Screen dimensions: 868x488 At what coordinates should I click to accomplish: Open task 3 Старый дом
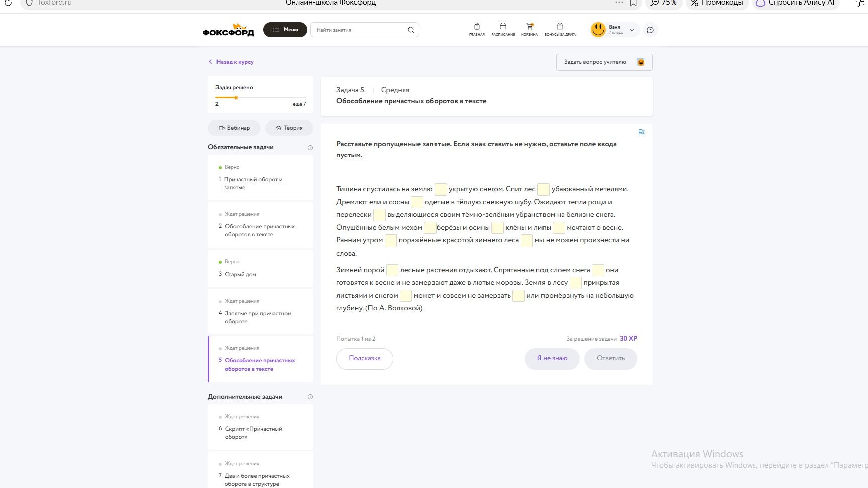pyautogui.click(x=260, y=269)
